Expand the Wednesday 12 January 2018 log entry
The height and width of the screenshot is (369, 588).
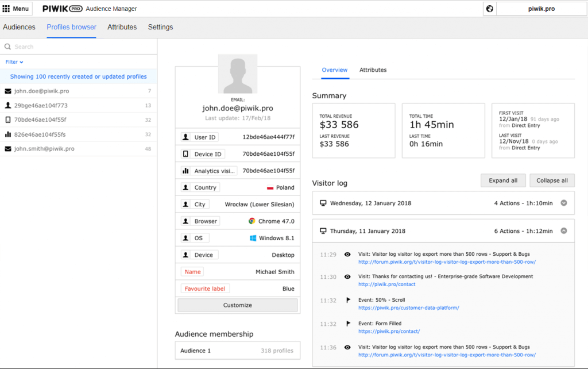click(x=564, y=203)
